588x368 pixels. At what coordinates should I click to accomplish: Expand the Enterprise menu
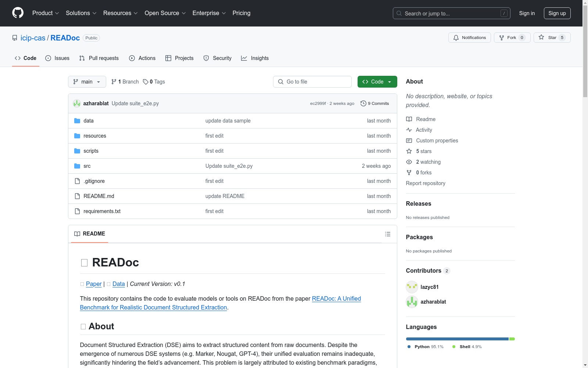[209, 13]
